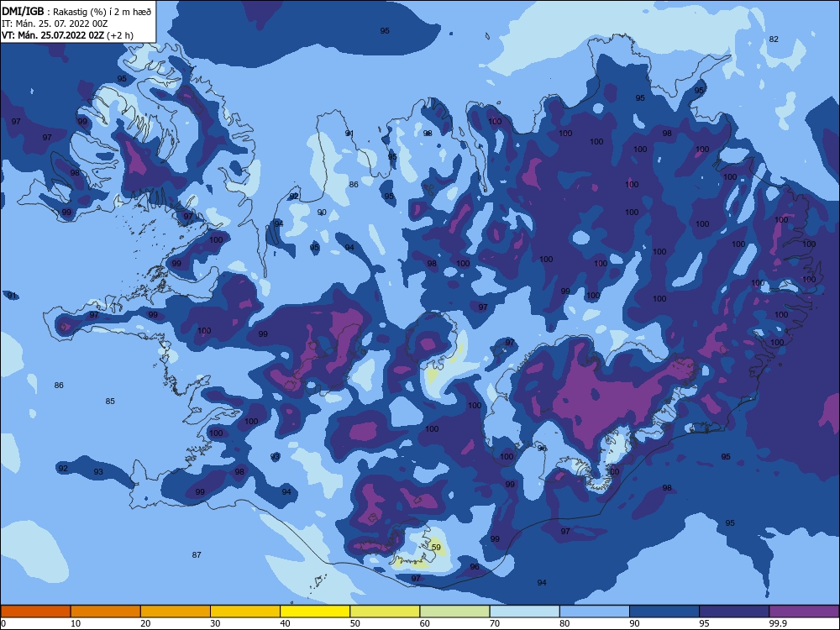Click the 'VT: Mán. 25.07.2022 02Z (+2 h)' line

tap(67, 35)
